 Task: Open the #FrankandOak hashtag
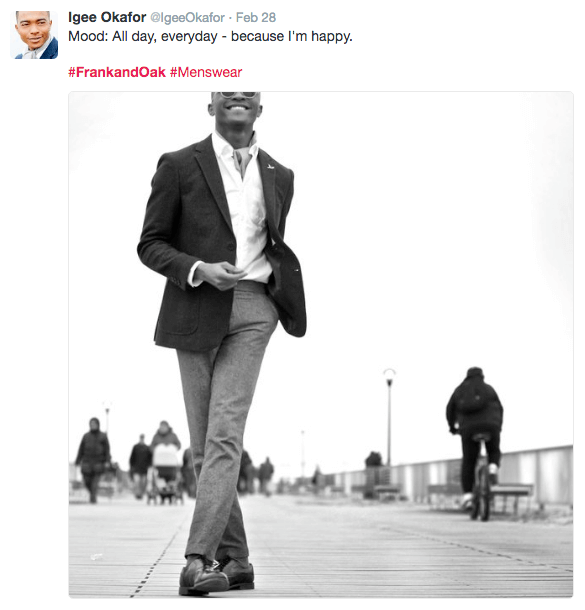(117, 72)
